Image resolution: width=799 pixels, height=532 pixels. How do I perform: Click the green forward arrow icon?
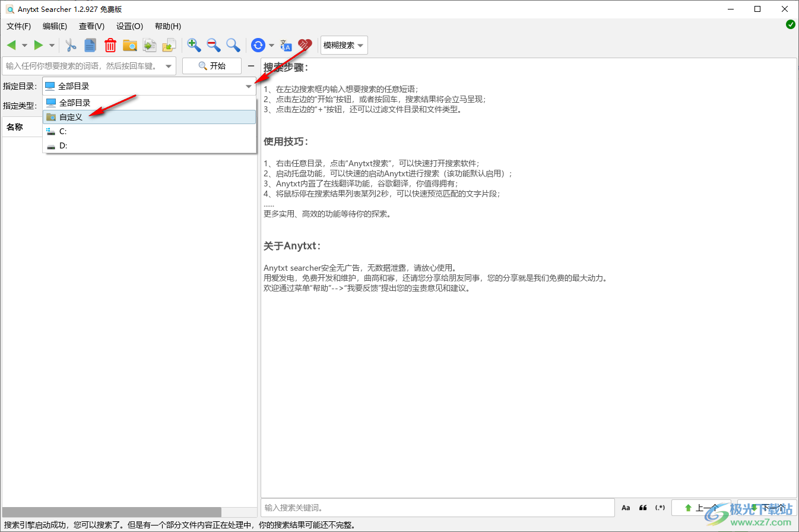(39, 45)
